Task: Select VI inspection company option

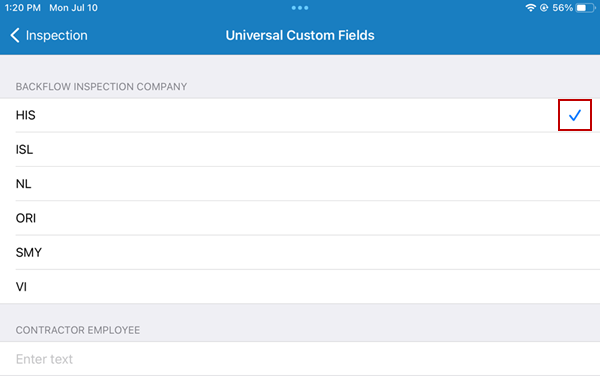Action: tap(300, 287)
